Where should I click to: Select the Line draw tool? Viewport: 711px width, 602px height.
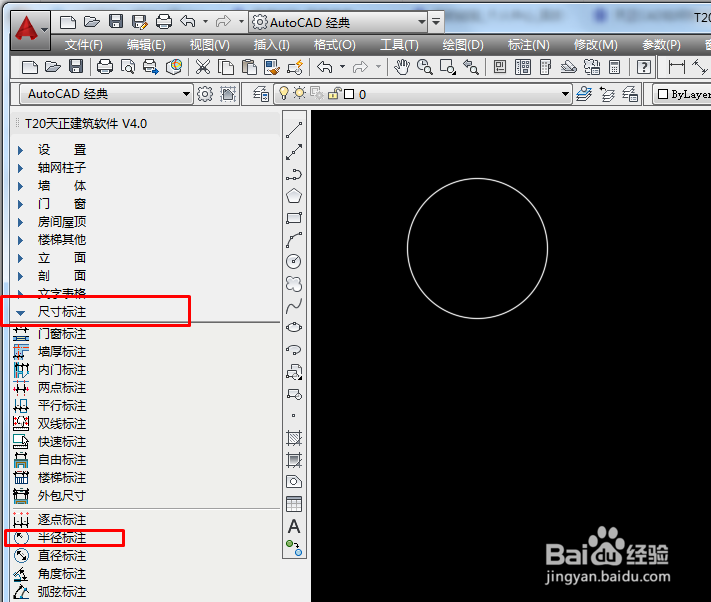294,130
